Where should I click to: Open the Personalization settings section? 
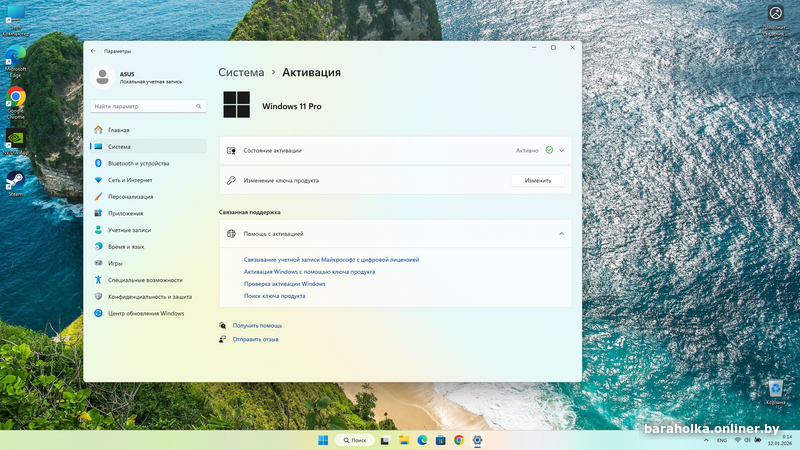pos(138,197)
